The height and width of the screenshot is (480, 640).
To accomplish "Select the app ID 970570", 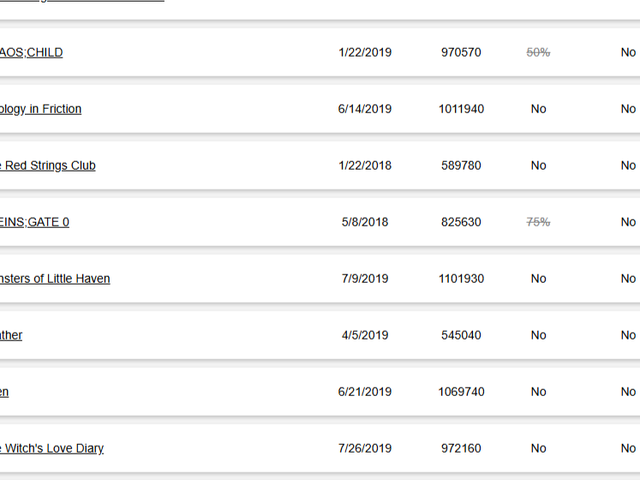I will [x=461, y=52].
